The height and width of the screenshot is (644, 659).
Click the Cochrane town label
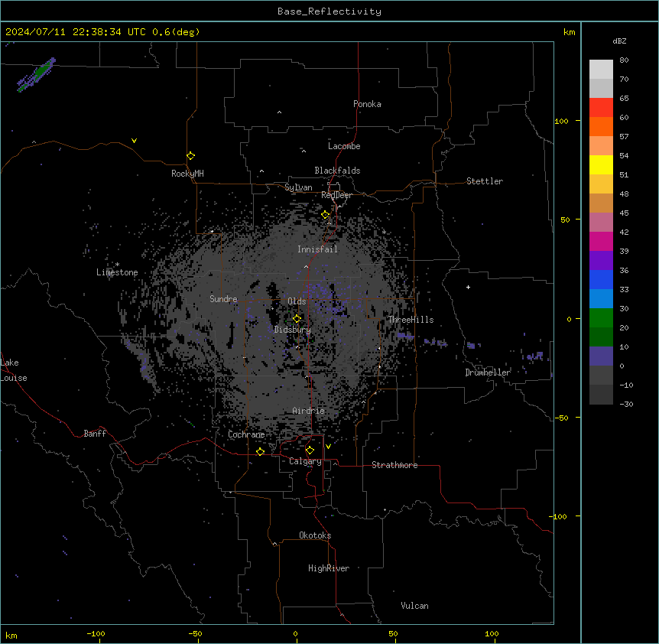246,434
